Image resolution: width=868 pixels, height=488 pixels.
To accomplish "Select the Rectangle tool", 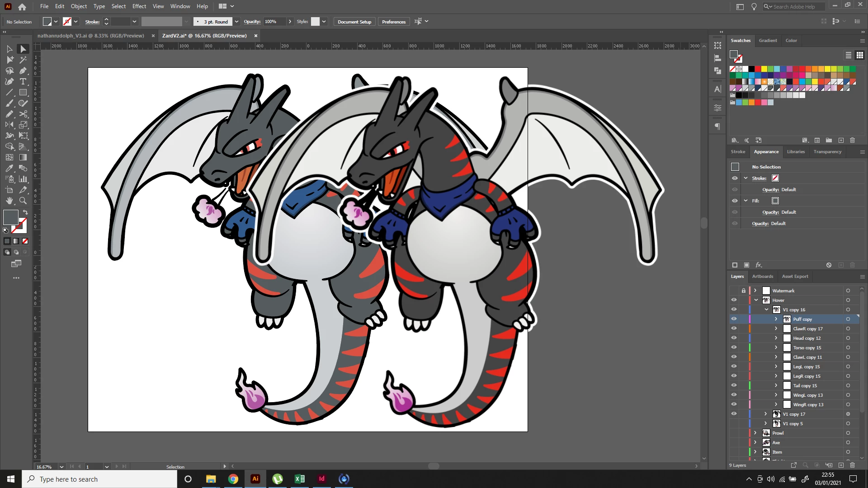I will pos(23,93).
